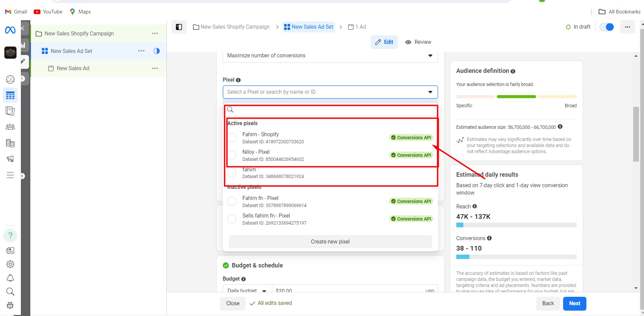Image resolution: width=644 pixels, height=316 pixels.
Task: Click the Pixel selector dropdown arrow
Action: (x=430, y=92)
